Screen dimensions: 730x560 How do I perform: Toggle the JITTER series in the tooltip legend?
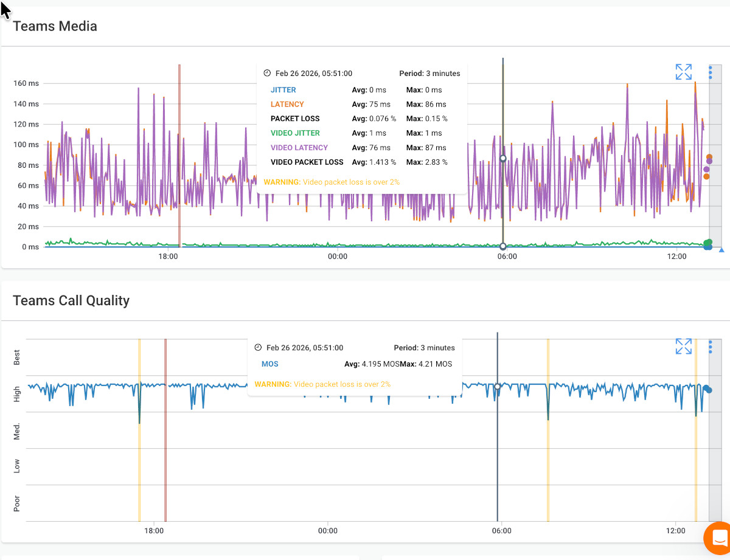[283, 89]
